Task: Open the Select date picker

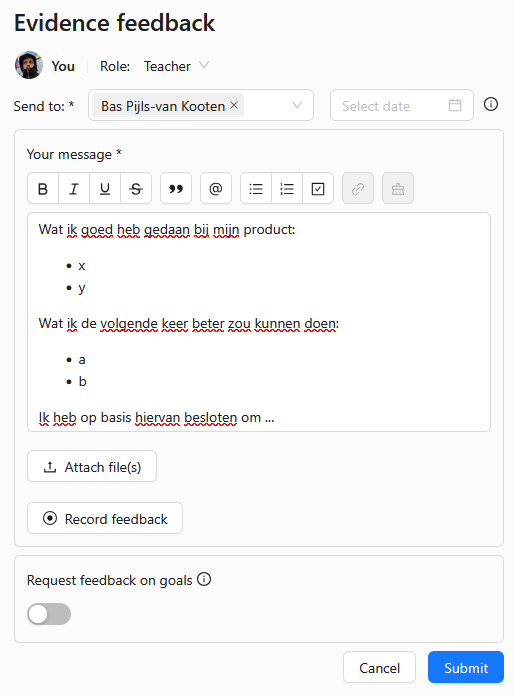Action: 402,105
